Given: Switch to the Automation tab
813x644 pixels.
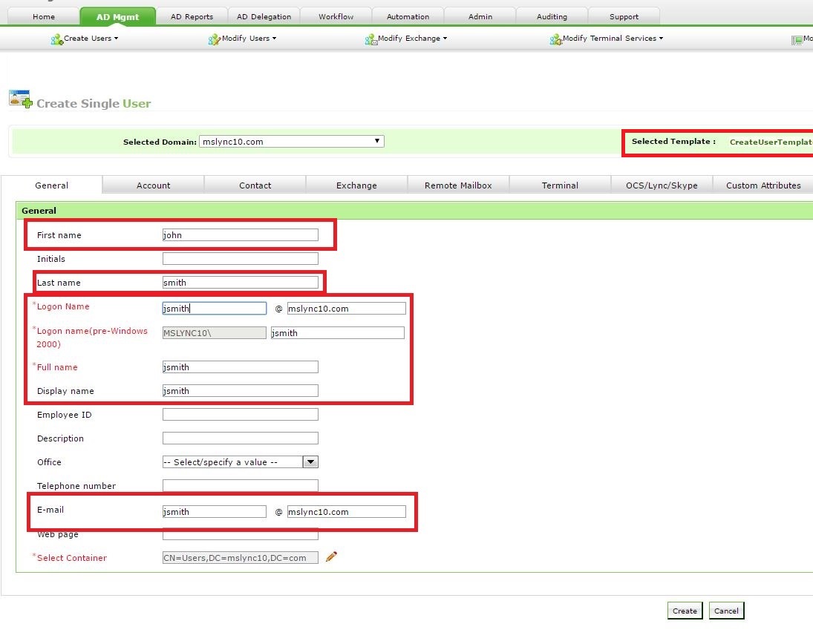Looking at the screenshot, I should coord(408,16).
